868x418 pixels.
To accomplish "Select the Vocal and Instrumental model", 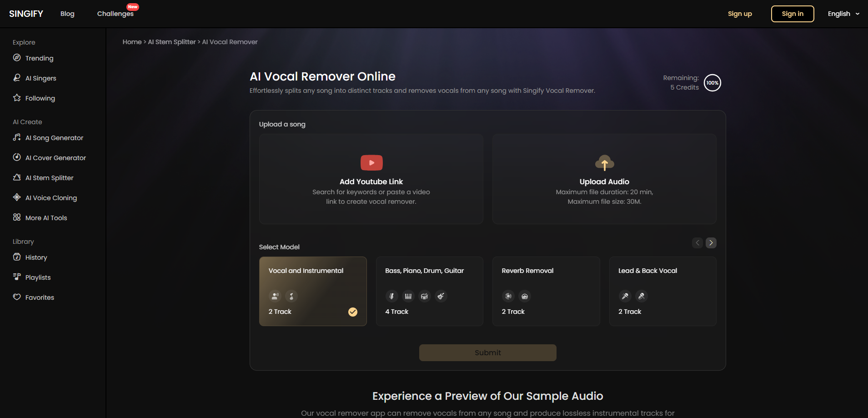I will (x=312, y=291).
